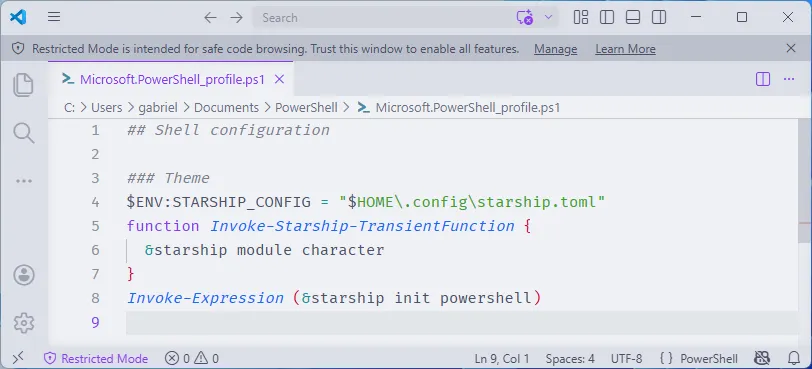This screenshot has height=369, width=812.
Task: Toggle the secondary side bar
Action: [659, 18]
